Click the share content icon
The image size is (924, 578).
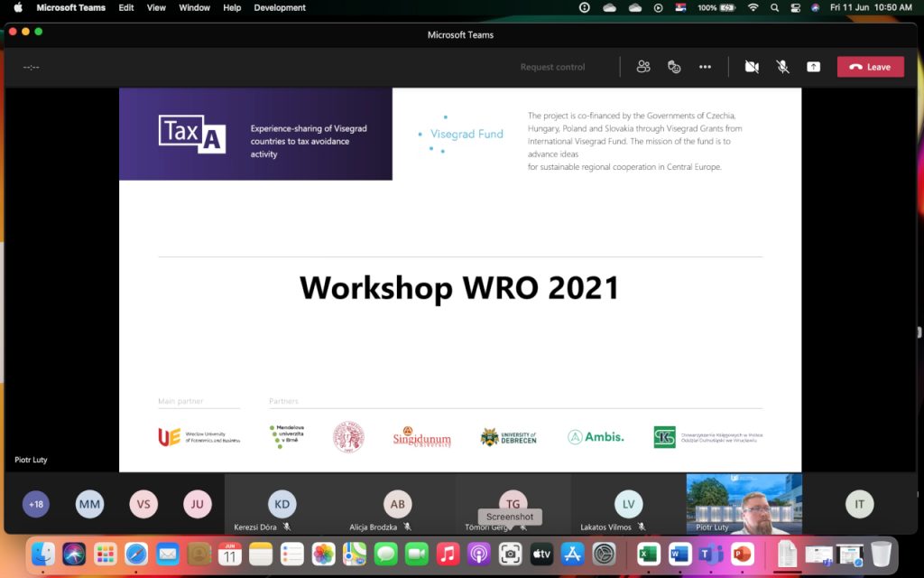(813, 67)
